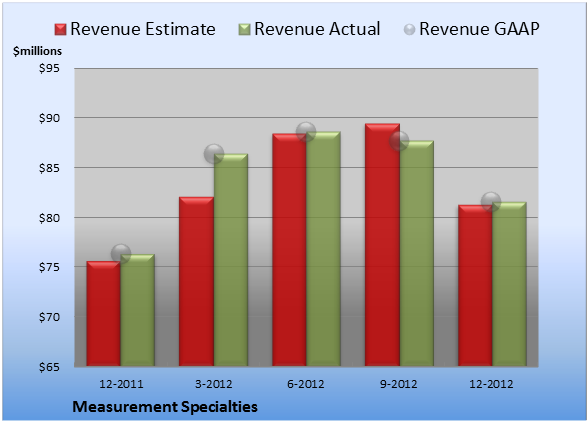Click the 6-2012 x-axis label
The width and height of the screenshot is (588, 422).
click(x=306, y=384)
